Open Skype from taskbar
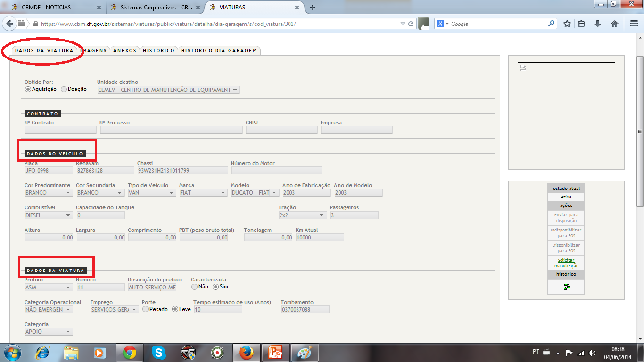Viewport: 644px width, 362px height. click(x=159, y=352)
